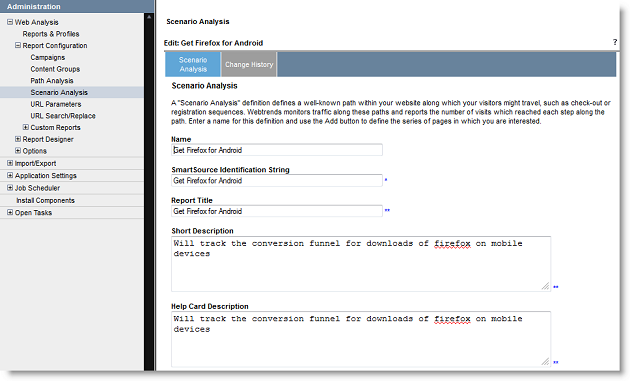This screenshot has width=630, height=381.
Task: Expand the Application Settings section
Action: point(10,175)
